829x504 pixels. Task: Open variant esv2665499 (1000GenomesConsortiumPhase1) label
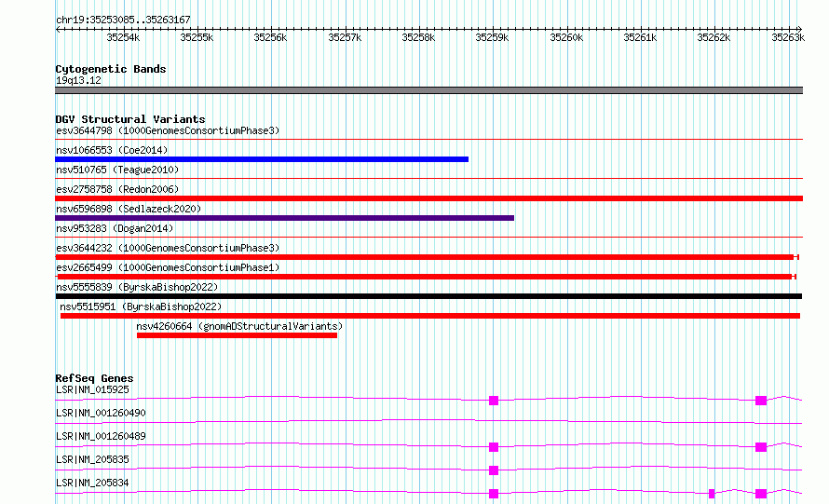168,267
